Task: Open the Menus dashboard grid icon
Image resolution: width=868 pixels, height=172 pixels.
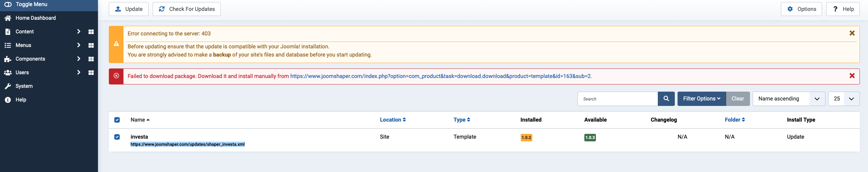Action: pos(91,45)
